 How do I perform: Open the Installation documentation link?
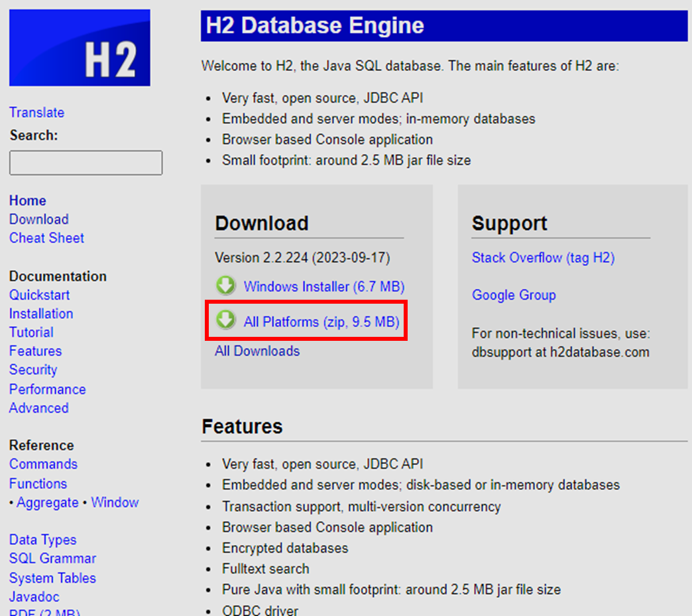tap(41, 314)
